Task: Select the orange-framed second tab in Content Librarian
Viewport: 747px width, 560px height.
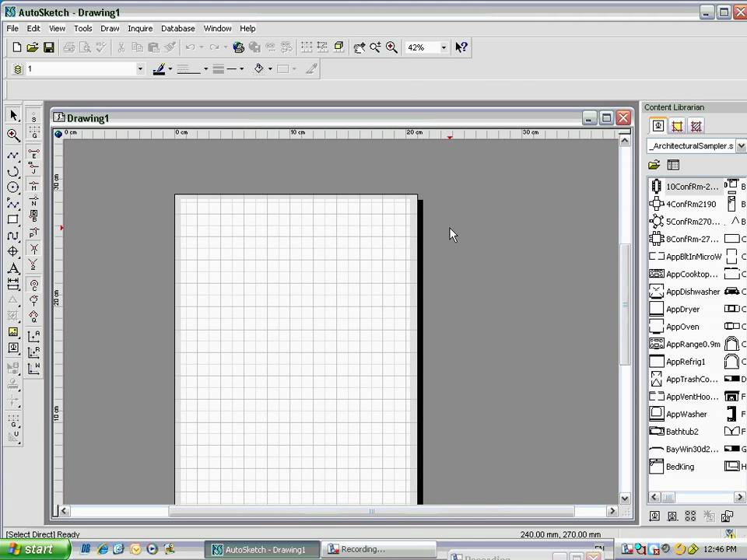Action: [x=677, y=126]
